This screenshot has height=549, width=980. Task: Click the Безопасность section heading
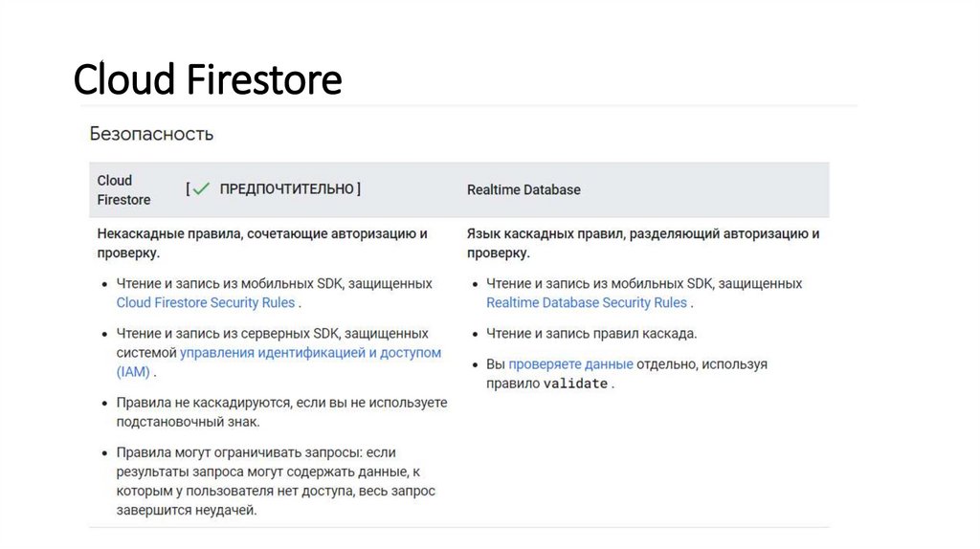tap(151, 134)
